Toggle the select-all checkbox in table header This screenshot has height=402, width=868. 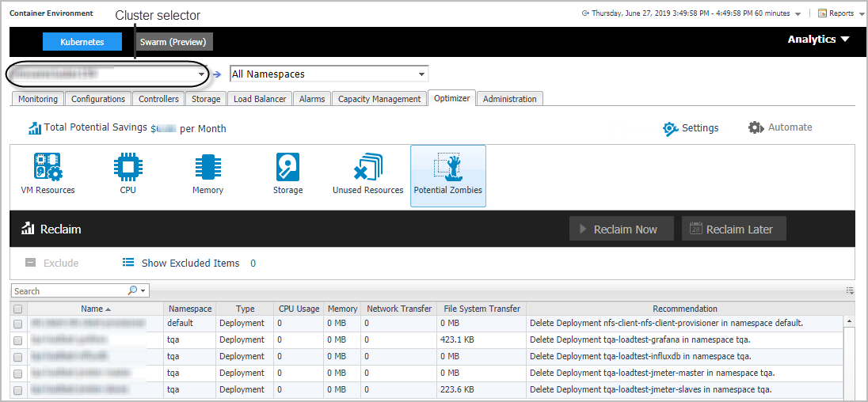pos(18,309)
